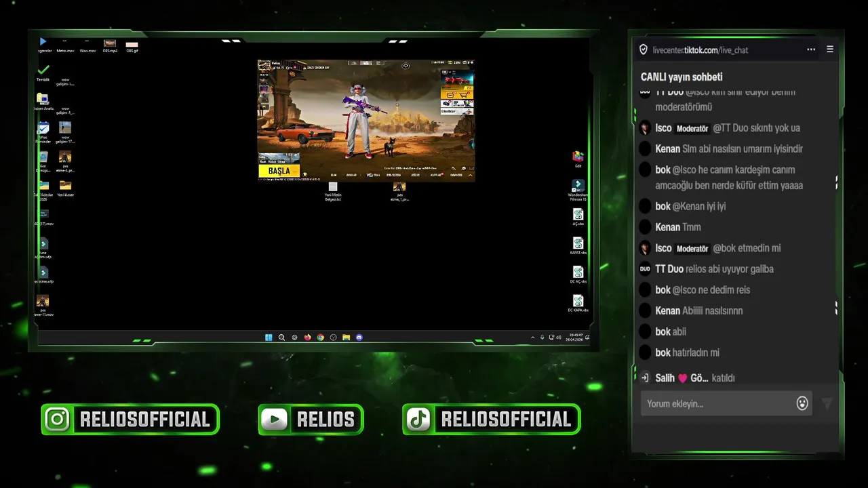Open the Recycle Bin (Geri Dönüşüm) icon

coord(43,161)
